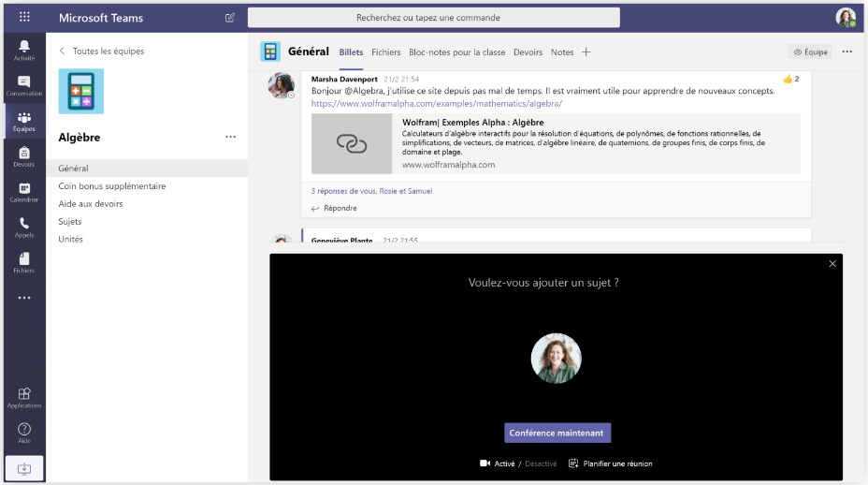Select the Aide aux devoirs channel

91,204
